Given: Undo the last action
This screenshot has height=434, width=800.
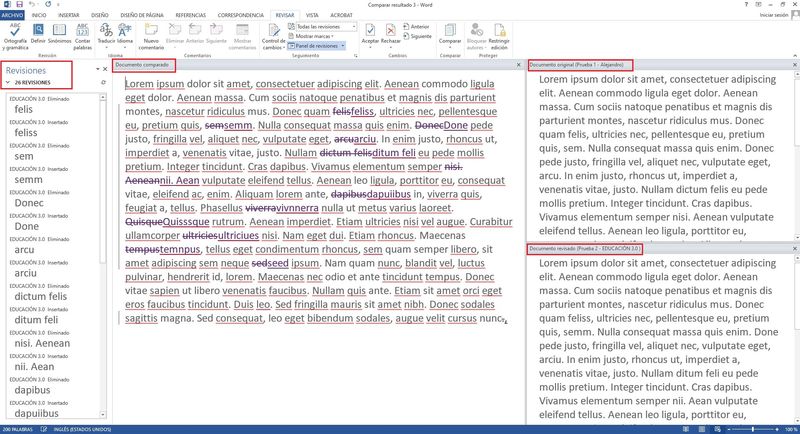Looking at the screenshot, I should [32, 5].
